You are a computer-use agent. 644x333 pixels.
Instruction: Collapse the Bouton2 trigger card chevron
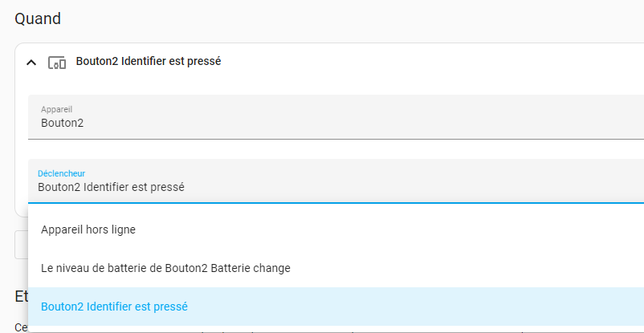click(31, 63)
